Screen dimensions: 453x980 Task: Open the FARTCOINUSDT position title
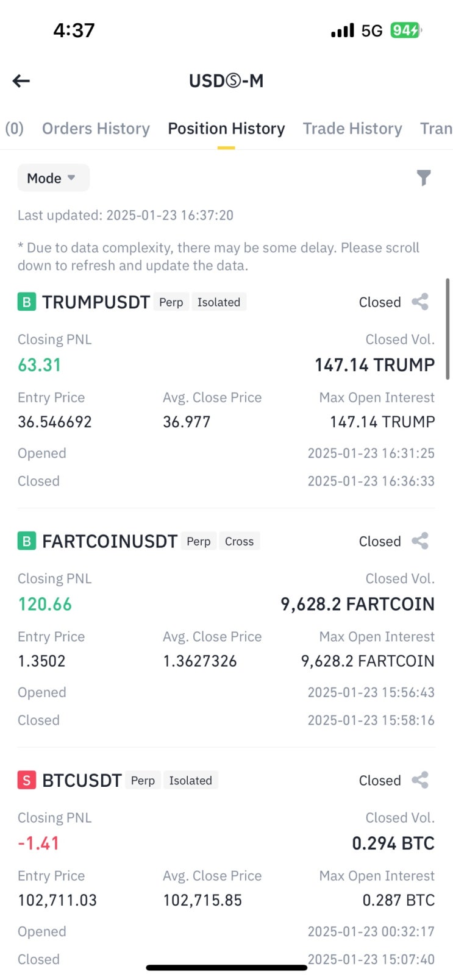point(110,541)
